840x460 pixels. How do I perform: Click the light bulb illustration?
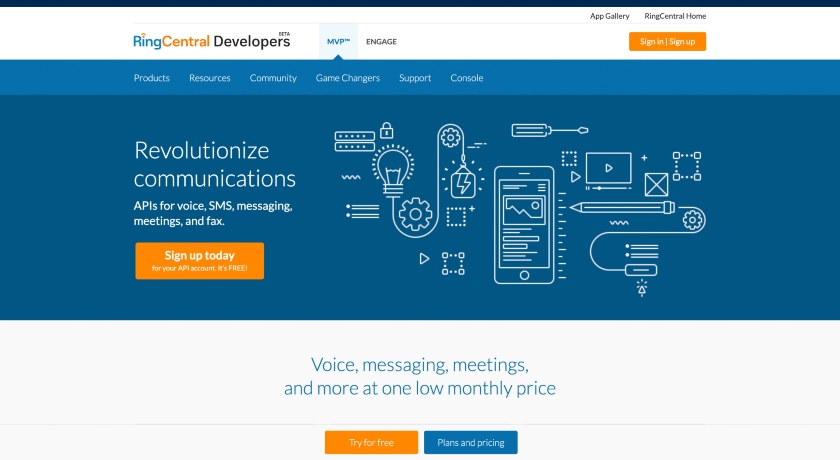[x=393, y=170]
